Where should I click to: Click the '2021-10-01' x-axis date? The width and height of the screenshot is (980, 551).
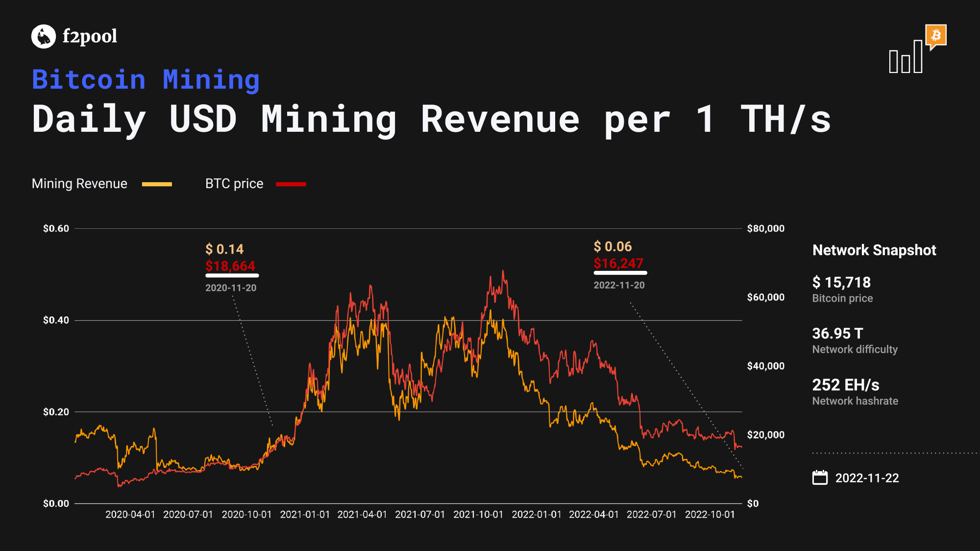(478, 515)
